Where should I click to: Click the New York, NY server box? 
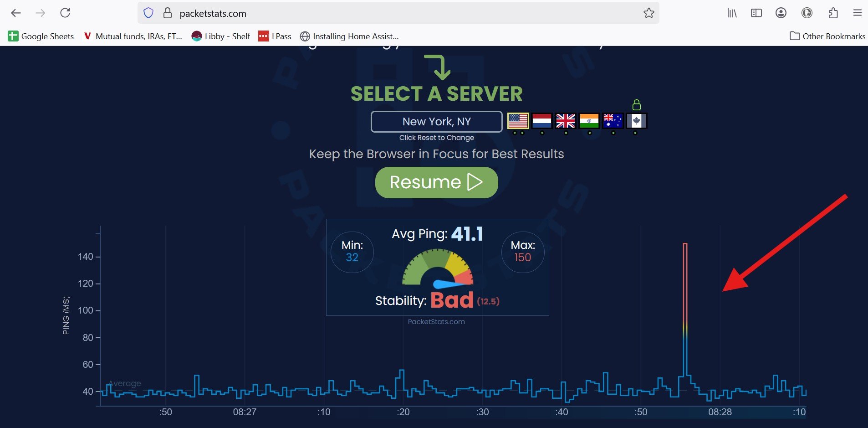[437, 122]
